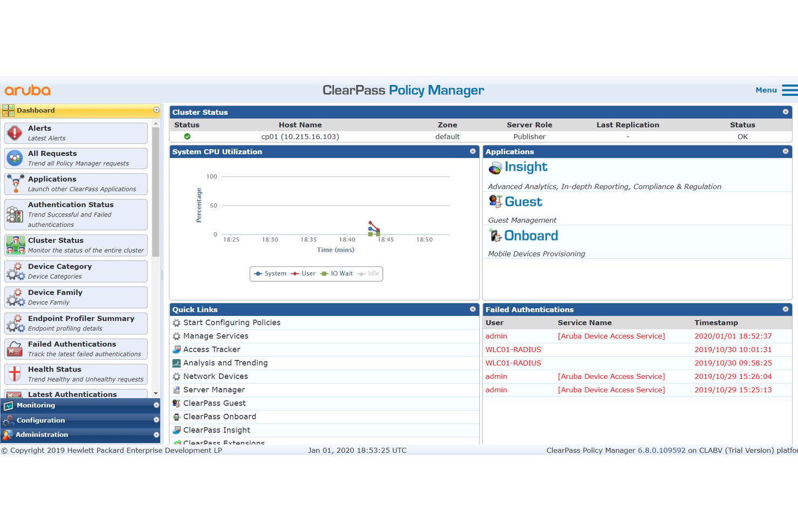Open the Access Tracker link
This screenshot has height=532, width=798.
211,349
